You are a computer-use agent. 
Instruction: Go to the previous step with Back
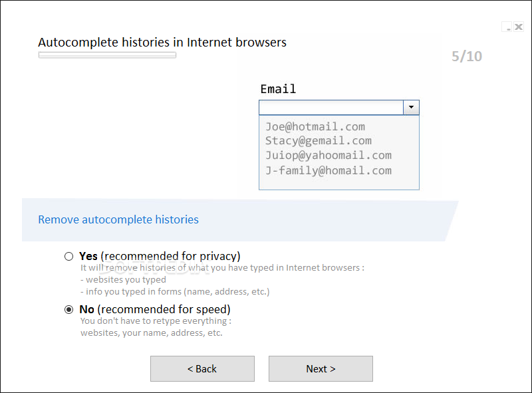click(202, 368)
